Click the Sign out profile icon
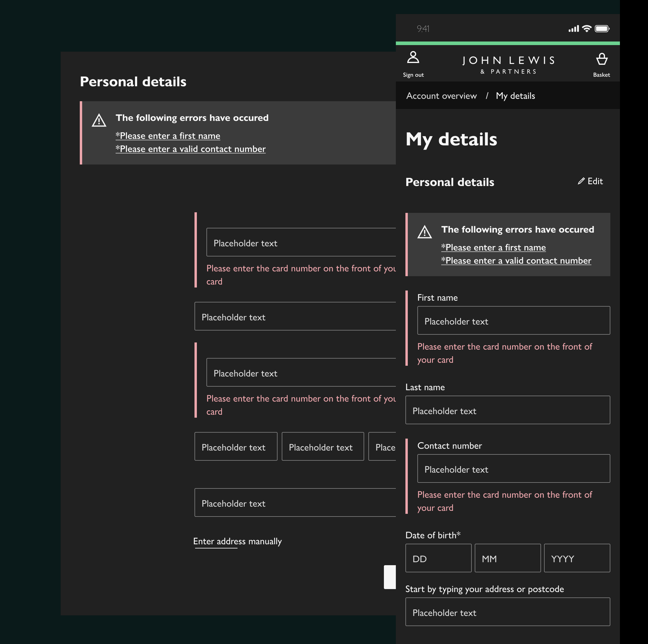This screenshot has width=648, height=644. point(413,57)
